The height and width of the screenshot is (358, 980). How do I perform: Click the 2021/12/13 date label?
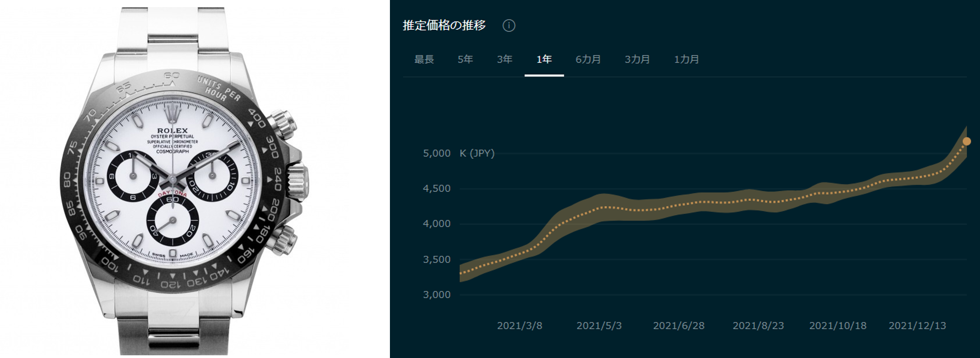click(917, 326)
